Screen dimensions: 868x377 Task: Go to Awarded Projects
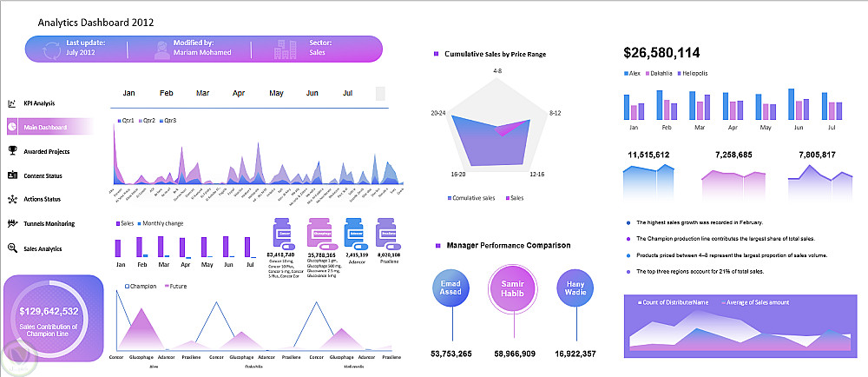click(47, 151)
